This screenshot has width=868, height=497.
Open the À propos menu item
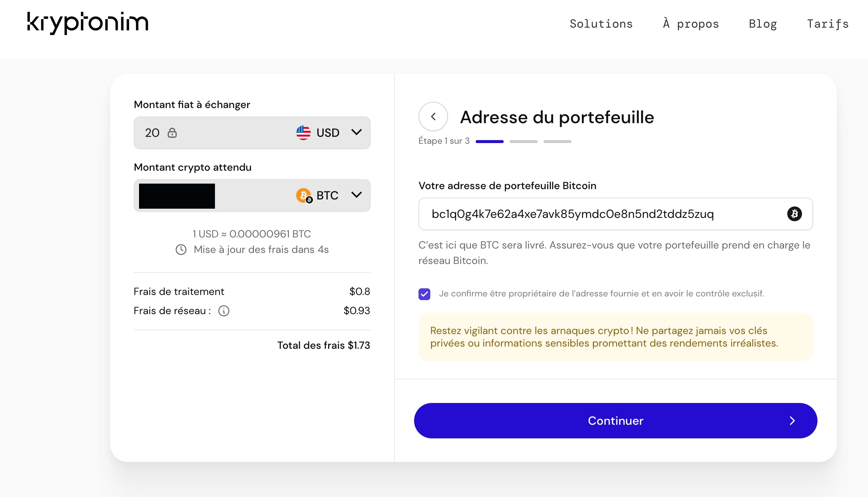(691, 24)
